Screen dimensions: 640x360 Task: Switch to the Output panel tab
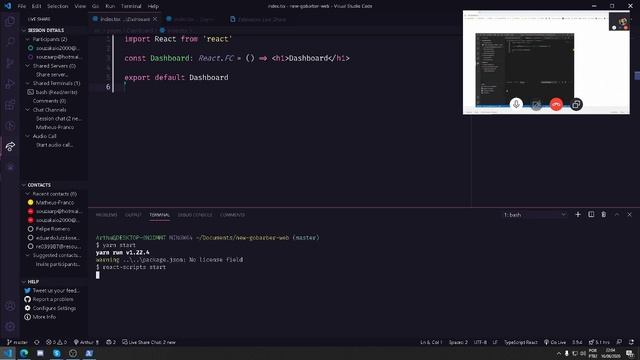click(133, 215)
